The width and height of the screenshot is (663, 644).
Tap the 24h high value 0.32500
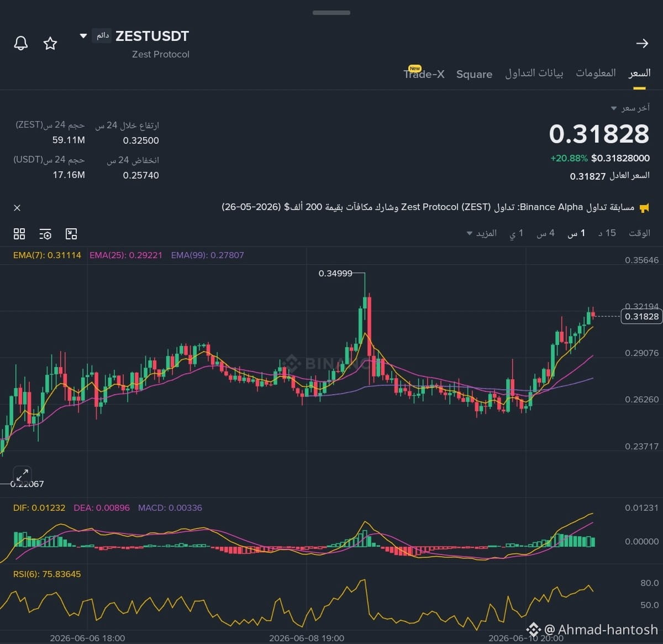tap(141, 140)
